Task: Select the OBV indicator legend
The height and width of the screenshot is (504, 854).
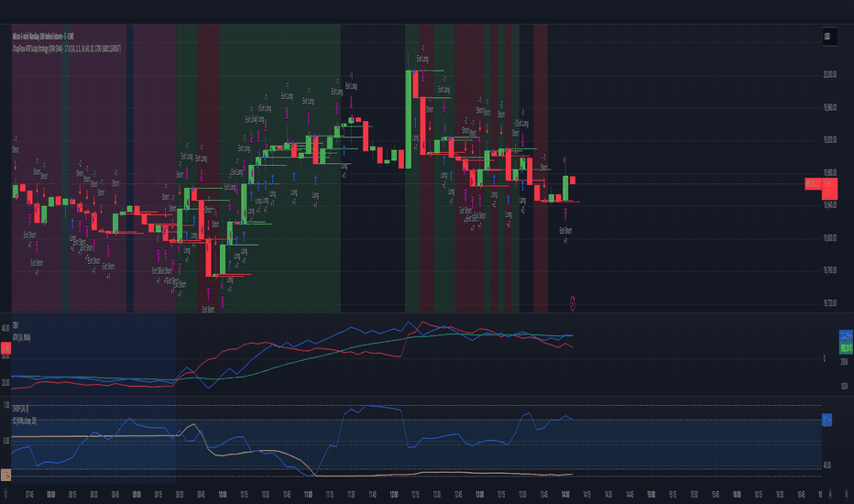Action: click(x=16, y=325)
